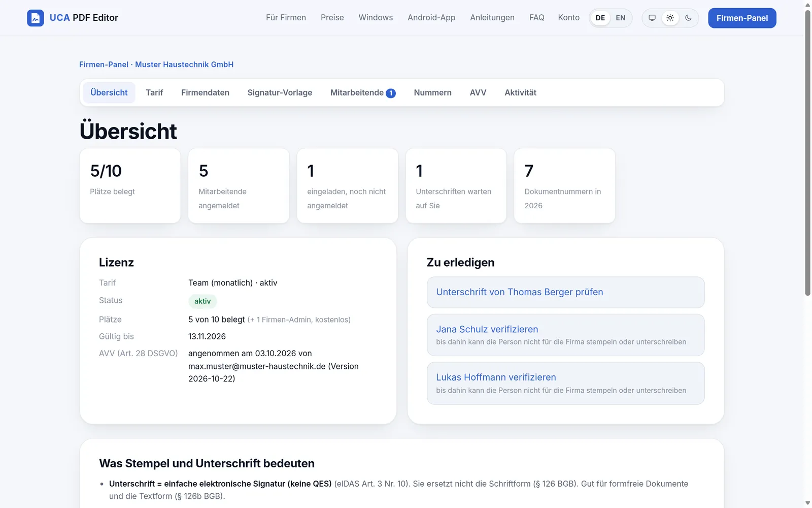Image resolution: width=812 pixels, height=508 pixels.
Task: Switch to the Tarif tab
Action: click(x=154, y=92)
